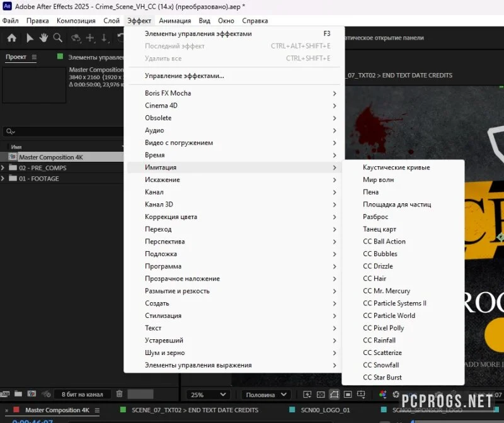504x423 pixels.
Task: Toggle mask and shape path visibility
Action: click(335, 395)
